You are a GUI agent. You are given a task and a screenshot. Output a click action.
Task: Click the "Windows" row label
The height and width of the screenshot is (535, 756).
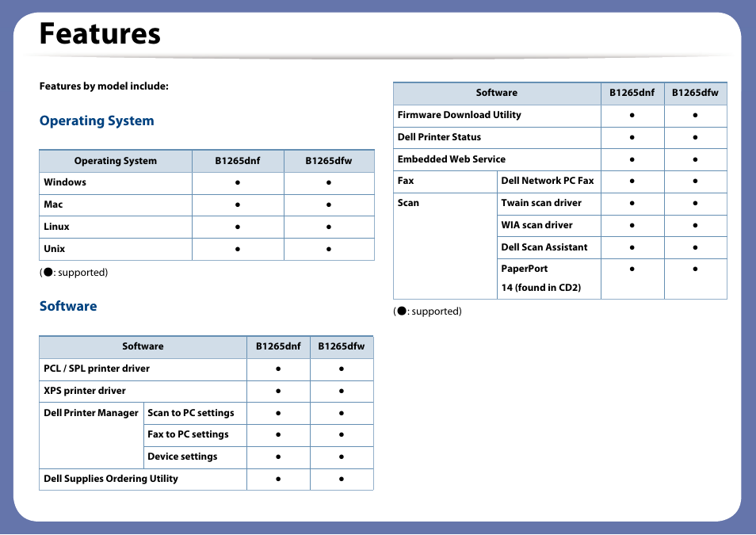65,182
